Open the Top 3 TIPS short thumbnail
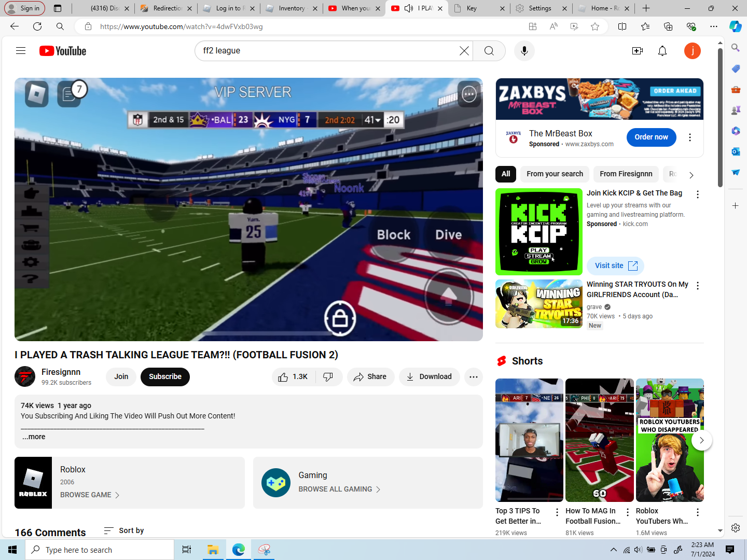This screenshot has width=747, height=560. 529,440
